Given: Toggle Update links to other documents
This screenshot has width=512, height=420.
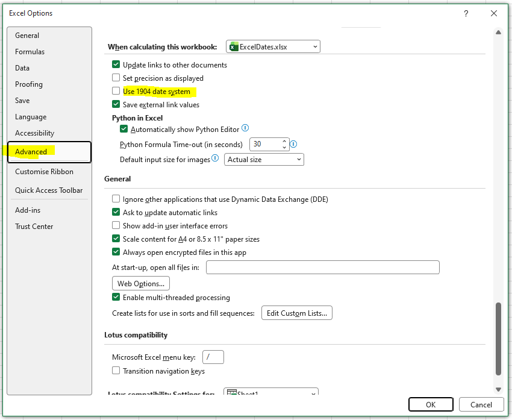Looking at the screenshot, I should tap(116, 64).
